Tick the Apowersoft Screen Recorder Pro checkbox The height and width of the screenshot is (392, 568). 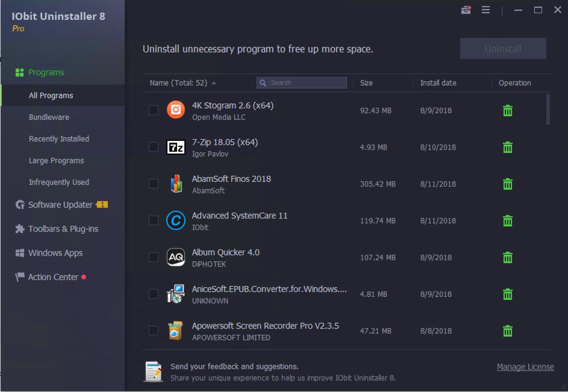point(153,330)
